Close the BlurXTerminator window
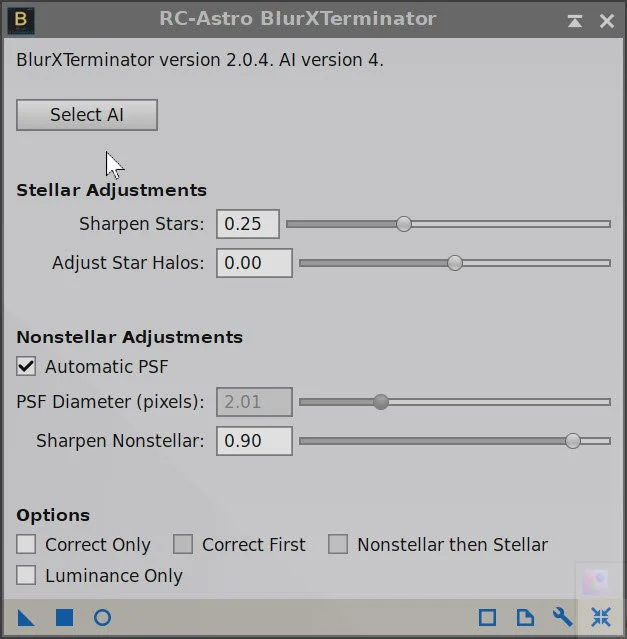The width and height of the screenshot is (627, 639). coord(607,21)
